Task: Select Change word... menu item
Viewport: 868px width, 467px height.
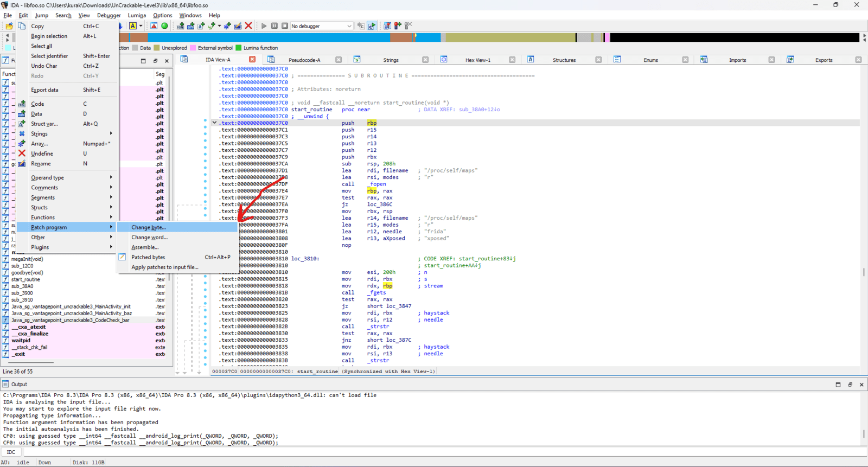Action: tap(178, 237)
